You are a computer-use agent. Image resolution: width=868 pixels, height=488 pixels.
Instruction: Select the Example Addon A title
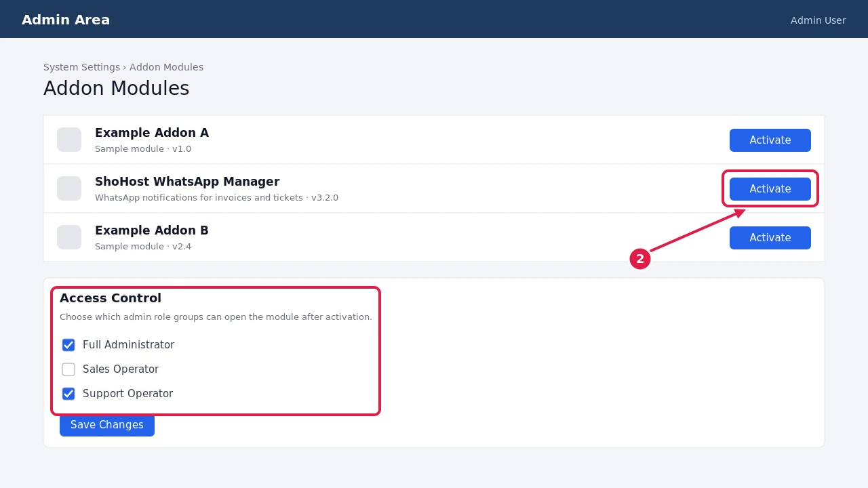pyautogui.click(x=152, y=133)
